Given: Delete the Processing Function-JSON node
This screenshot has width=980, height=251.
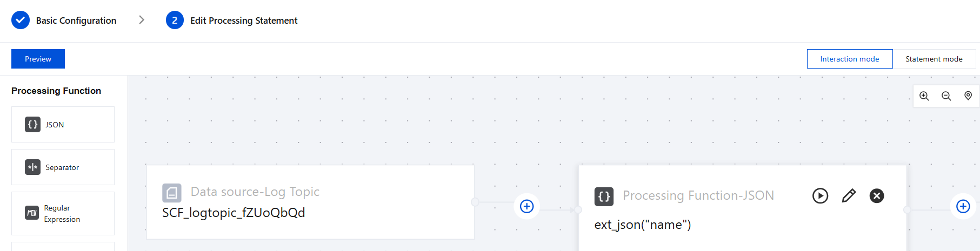Looking at the screenshot, I should (877, 196).
